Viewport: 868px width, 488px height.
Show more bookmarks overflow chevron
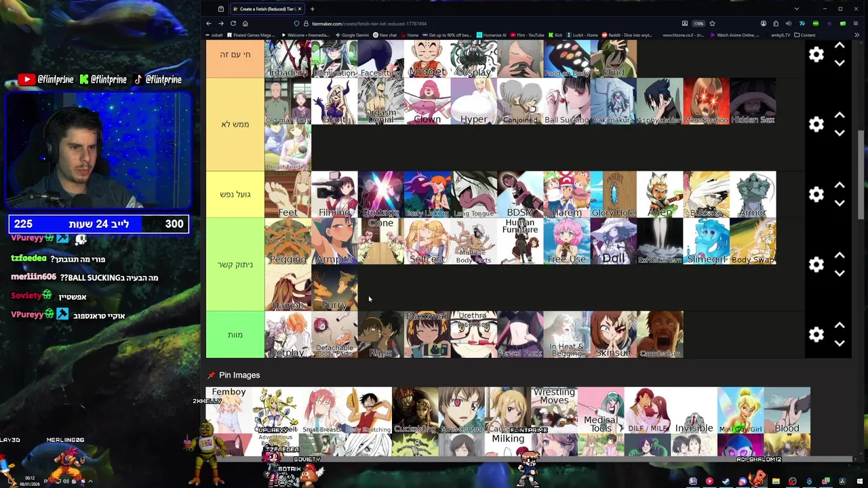click(857, 35)
